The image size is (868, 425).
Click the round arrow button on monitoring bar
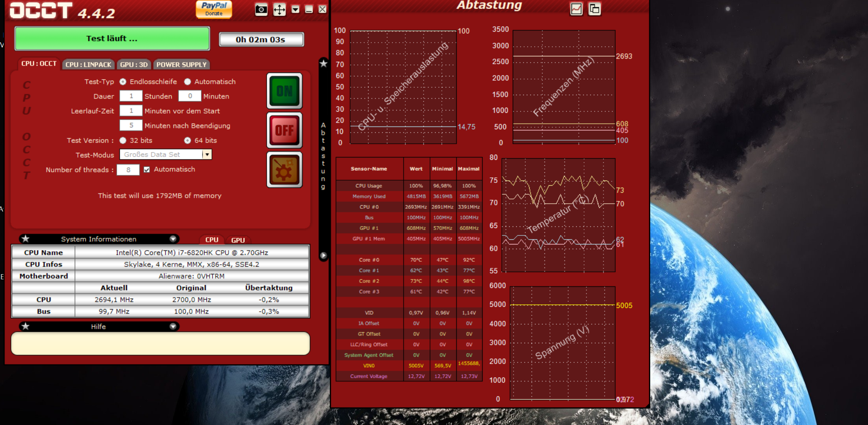click(323, 256)
